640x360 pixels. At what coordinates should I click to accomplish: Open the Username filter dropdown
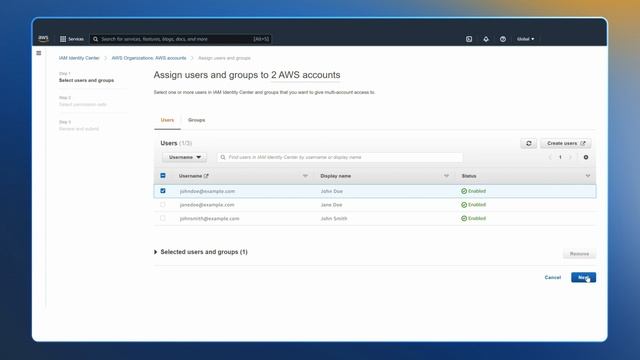(184, 157)
